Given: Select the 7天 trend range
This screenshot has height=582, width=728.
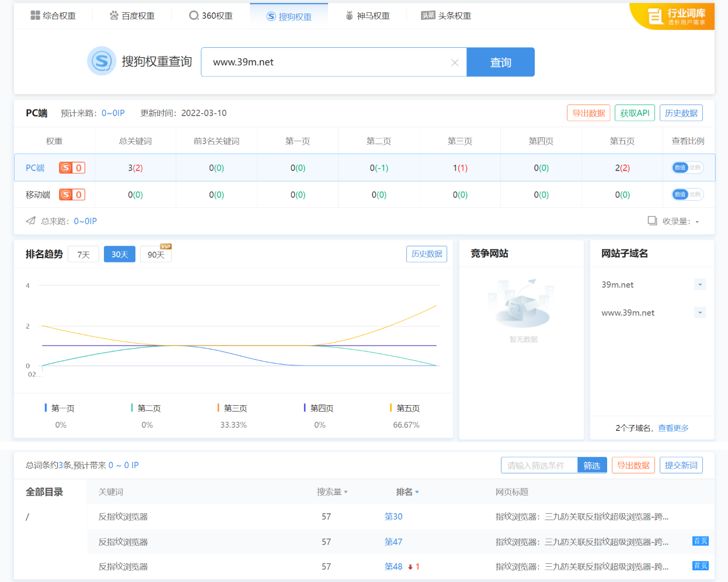Looking at the screenshot, I should 83,255.
